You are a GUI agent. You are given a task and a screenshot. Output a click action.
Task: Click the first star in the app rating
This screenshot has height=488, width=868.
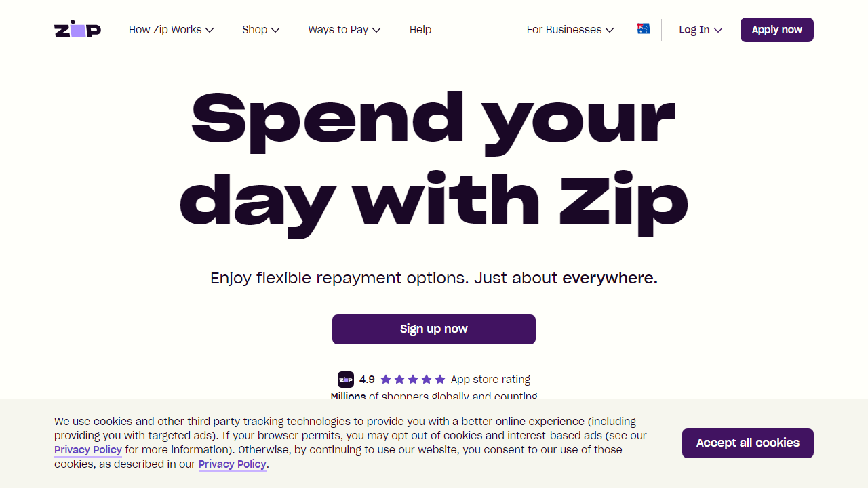coord(385,379)
